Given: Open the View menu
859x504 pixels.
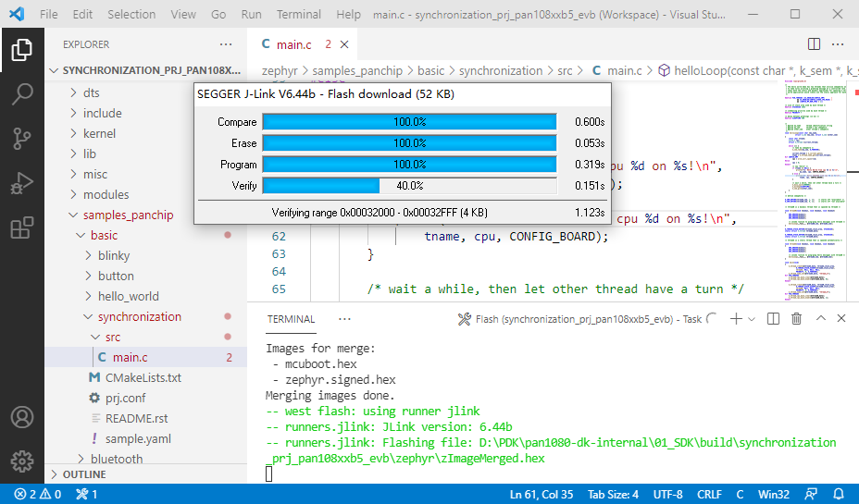Looking at the screenshot, I should 183,14.
